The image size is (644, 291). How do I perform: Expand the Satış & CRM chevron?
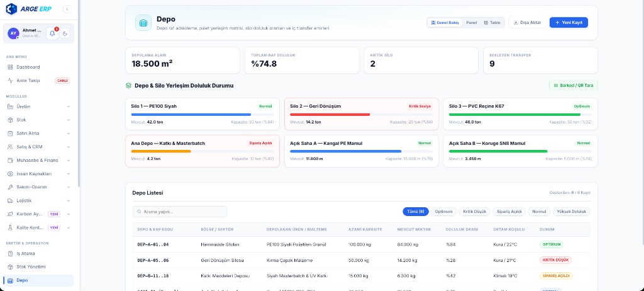tap(68, 147)
